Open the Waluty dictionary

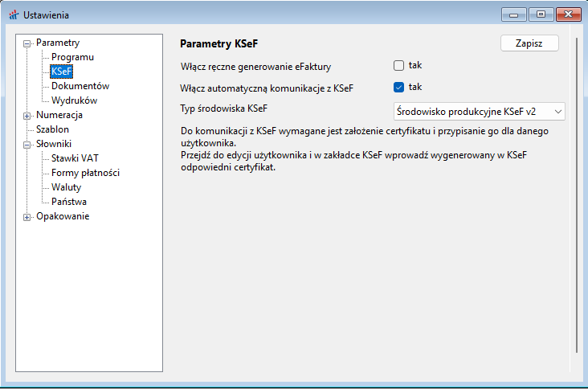66,187
